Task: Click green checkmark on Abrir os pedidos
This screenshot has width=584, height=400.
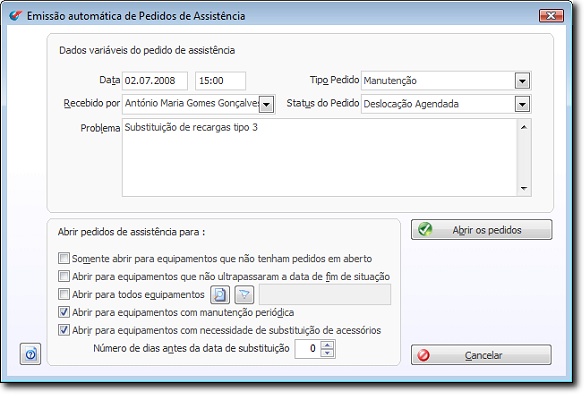Action: tap(425, 229)
